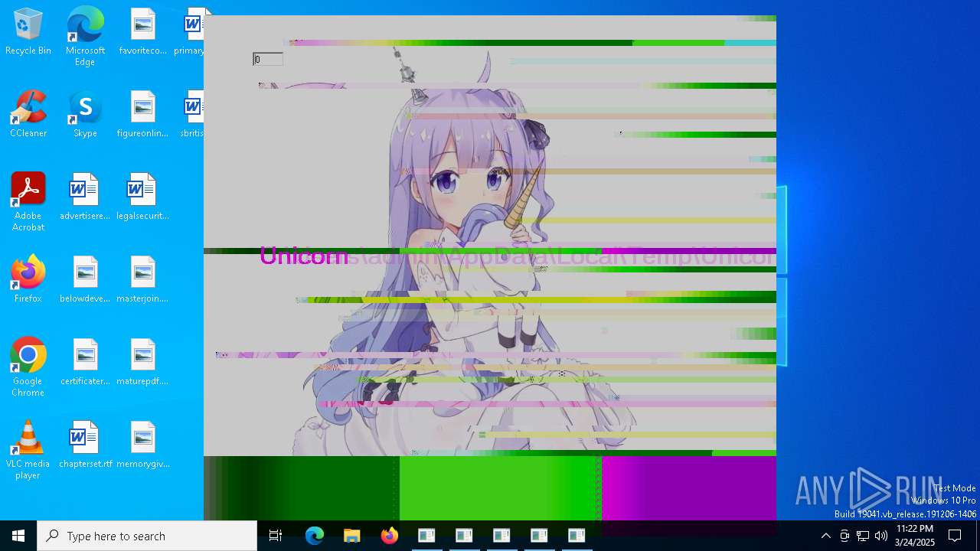Open the certificater... image file
980x551 pixels.
(x=85, y=362)
